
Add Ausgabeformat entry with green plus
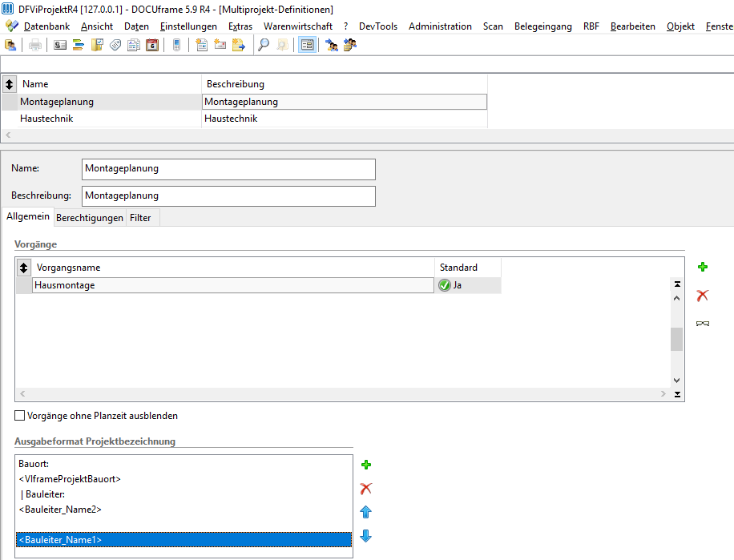point(366,465)
